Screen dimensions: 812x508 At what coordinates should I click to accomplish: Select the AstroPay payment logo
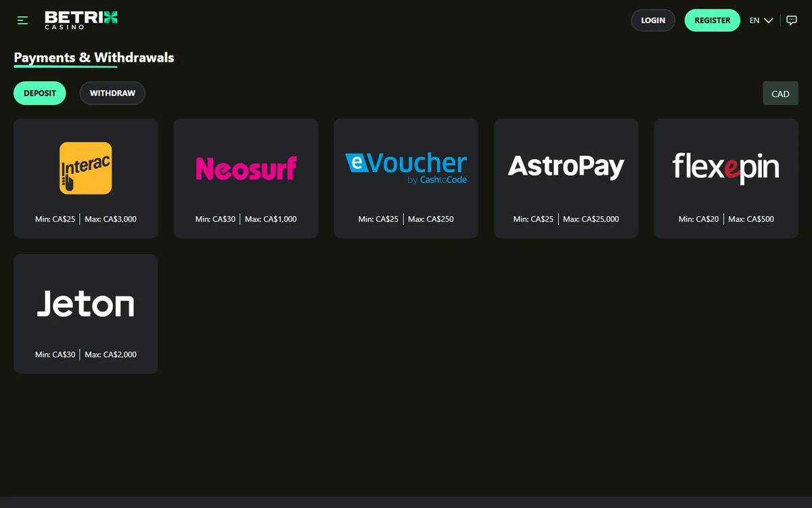coord(566,167)
